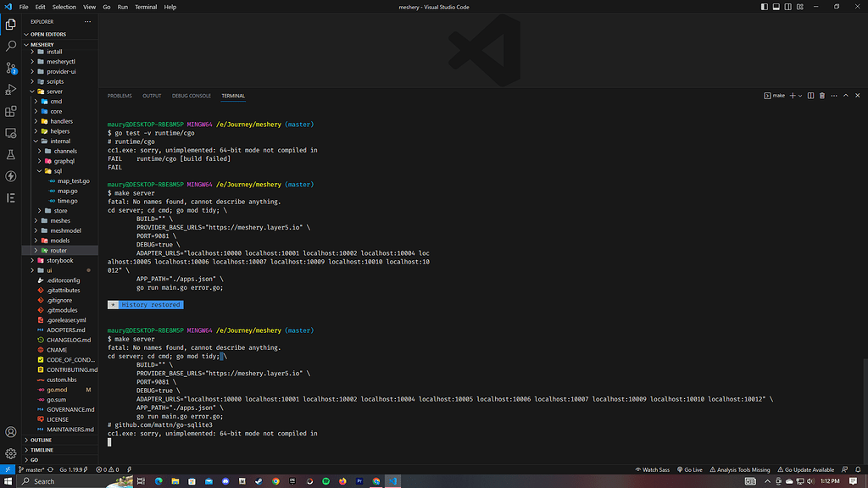The height and width of the screenshot is (488, 868).
Task: Open Accounts menu in activity bar
Action: [x=10, y=432]
